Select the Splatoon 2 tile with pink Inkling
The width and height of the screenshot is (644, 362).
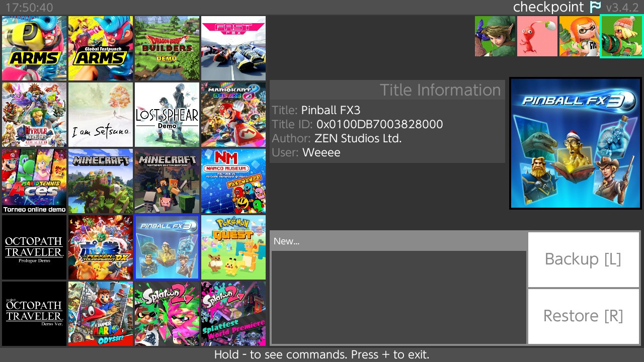pos(167,314)
